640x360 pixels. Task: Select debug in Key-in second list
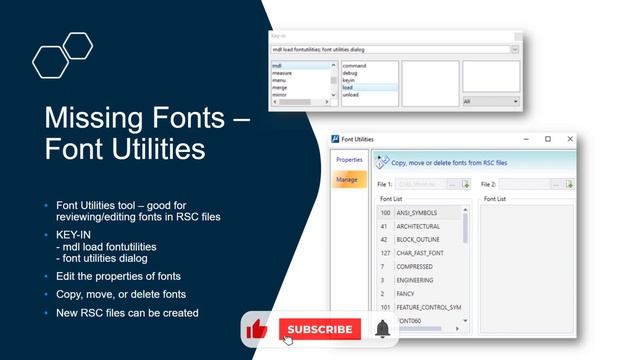click(x=369, y=73)
